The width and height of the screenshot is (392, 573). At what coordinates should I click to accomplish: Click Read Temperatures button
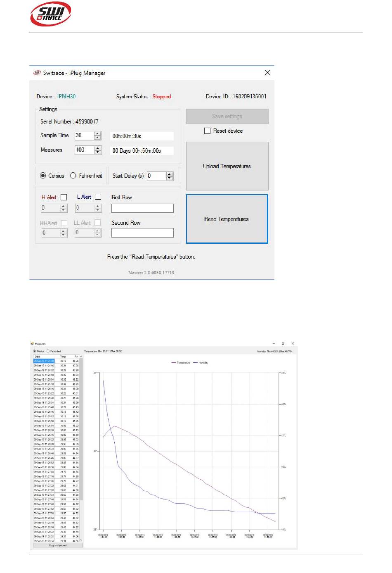(227, 219)
